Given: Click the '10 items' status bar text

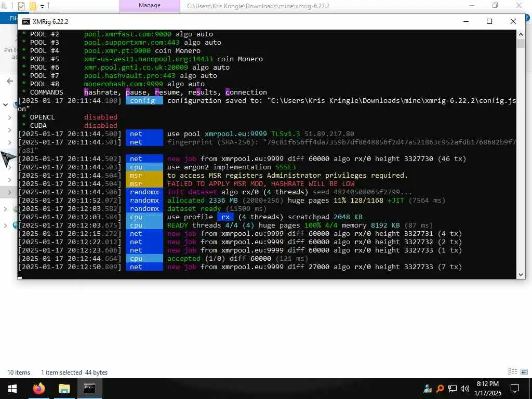Looking at the screenshot, I should click(x=19, y=372).
